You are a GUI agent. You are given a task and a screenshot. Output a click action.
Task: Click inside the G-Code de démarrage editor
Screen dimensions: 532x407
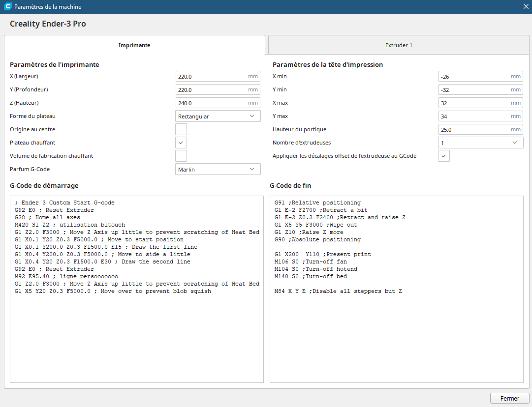[x=137, y=289]
